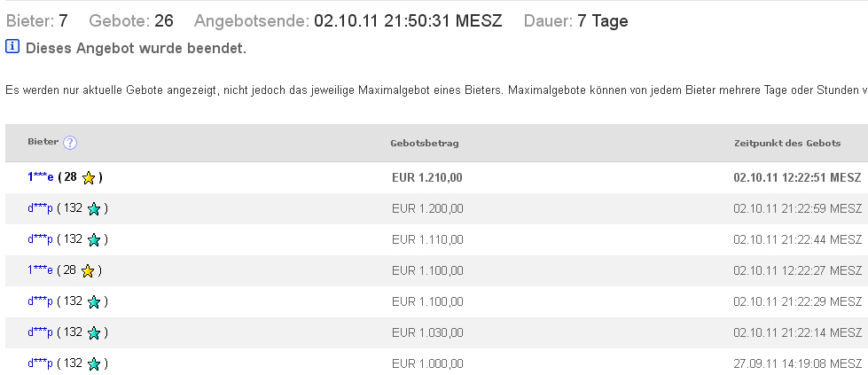Click the yellow star in the EUR 1.210,00 row

(x=88, y=177)
